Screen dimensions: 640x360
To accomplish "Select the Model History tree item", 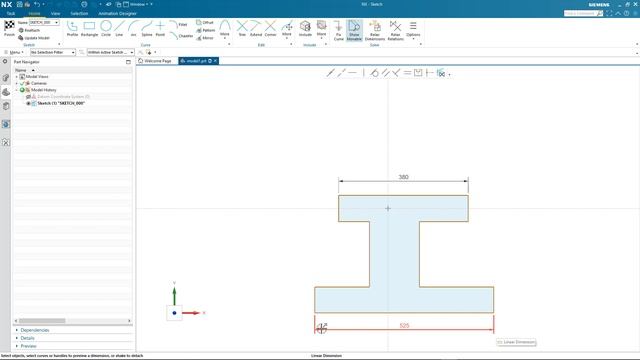I will 44,90.
